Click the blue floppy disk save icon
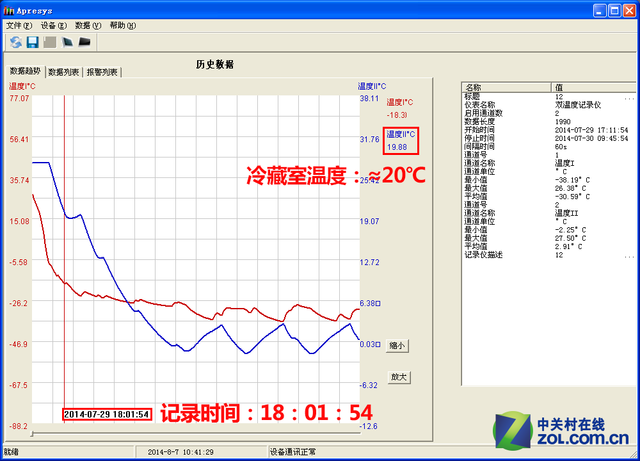 pos(33,42)
